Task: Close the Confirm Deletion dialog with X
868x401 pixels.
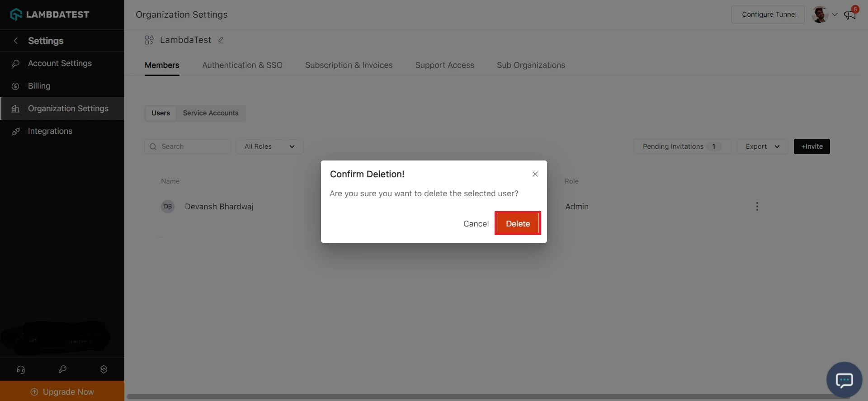Action: [x=535, y=174]
